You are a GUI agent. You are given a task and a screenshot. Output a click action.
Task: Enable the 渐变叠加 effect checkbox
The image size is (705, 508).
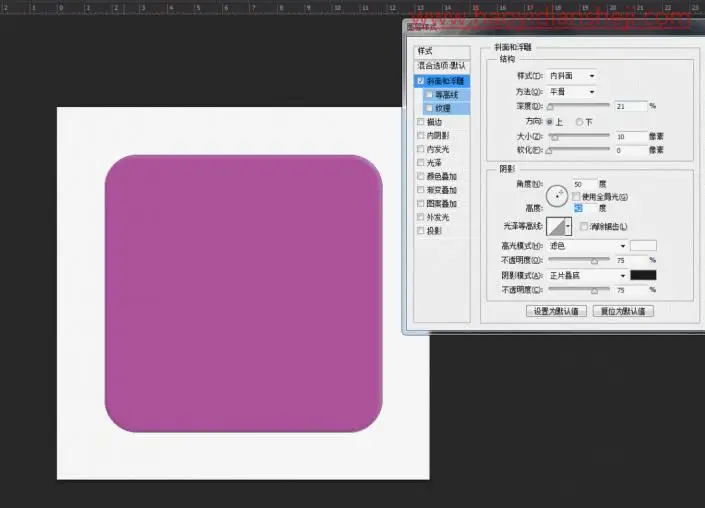coord(421,190)
